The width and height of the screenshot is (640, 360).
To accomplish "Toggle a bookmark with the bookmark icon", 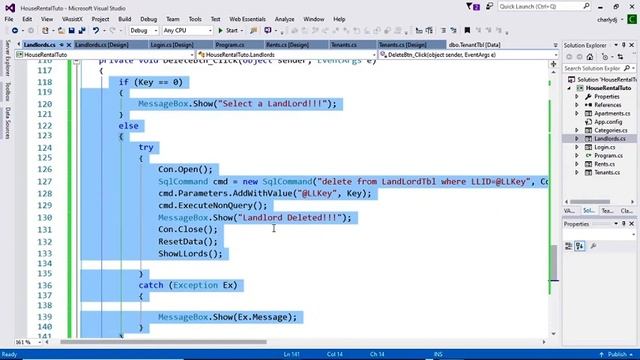I will click(467, 31).
